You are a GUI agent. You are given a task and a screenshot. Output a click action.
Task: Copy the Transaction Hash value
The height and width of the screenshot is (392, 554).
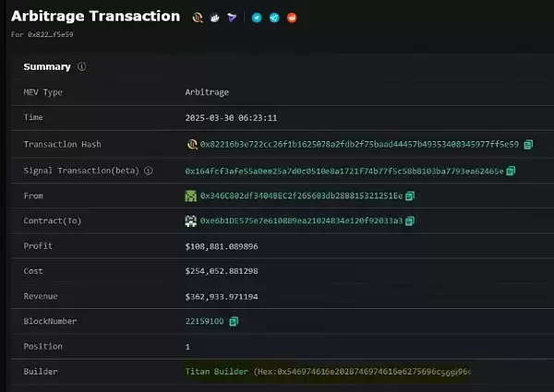coord(528,145)
